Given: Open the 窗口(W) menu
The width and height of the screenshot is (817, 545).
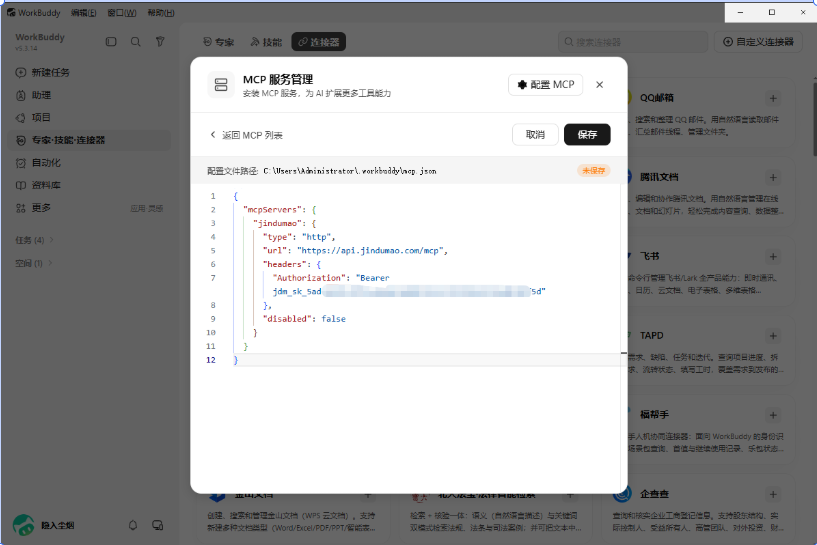Looking at the screenshot, I should 122,13.
